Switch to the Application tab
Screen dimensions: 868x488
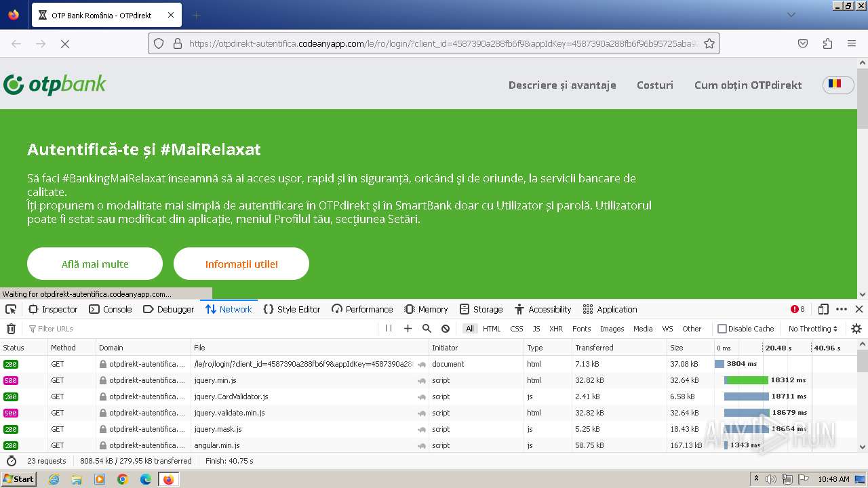610,309
